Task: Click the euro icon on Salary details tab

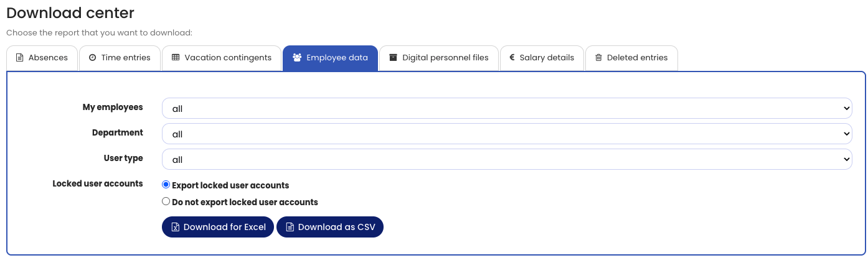Action: [x=512, y=58]
